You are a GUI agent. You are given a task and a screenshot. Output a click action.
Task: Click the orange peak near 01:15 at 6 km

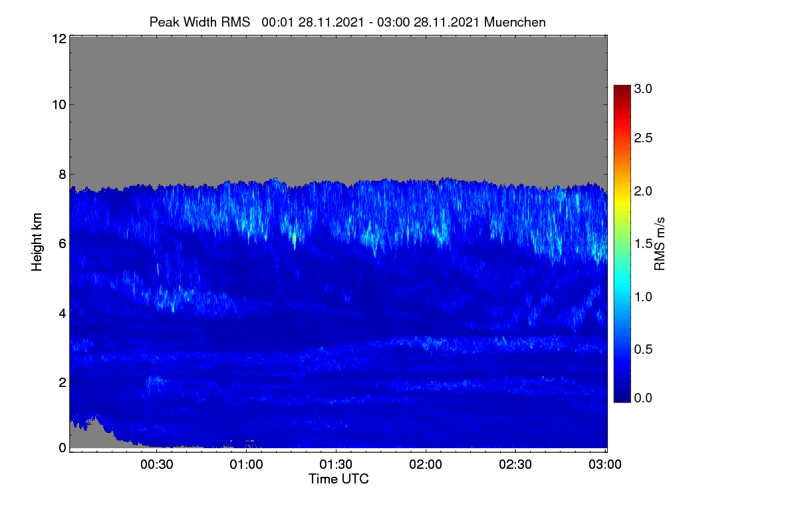tap(293, 237)
